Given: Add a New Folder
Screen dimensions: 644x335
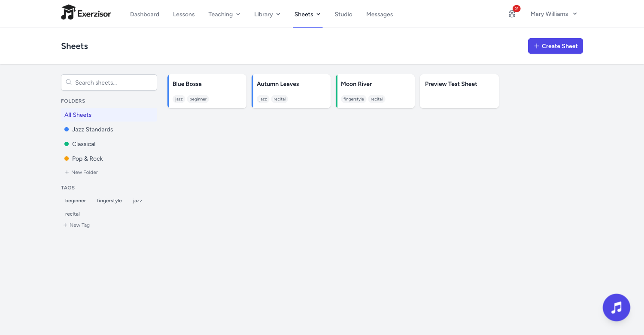Looking at the screenshot, I should 81,172.
